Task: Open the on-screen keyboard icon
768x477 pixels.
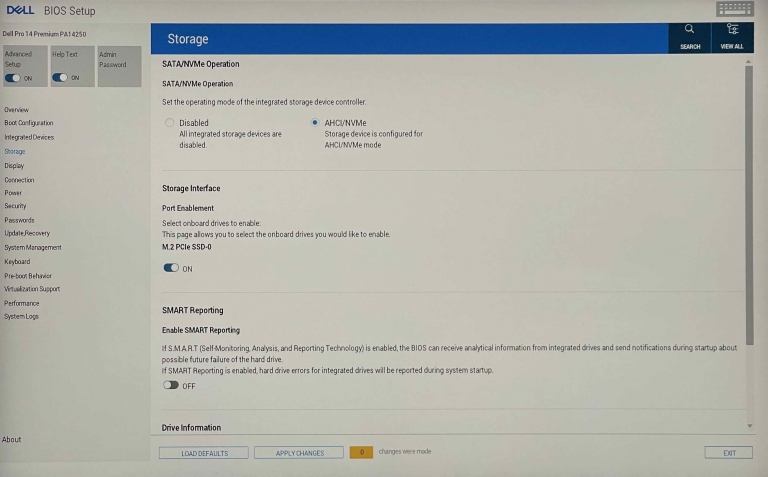Action: (x=734, y=9)
